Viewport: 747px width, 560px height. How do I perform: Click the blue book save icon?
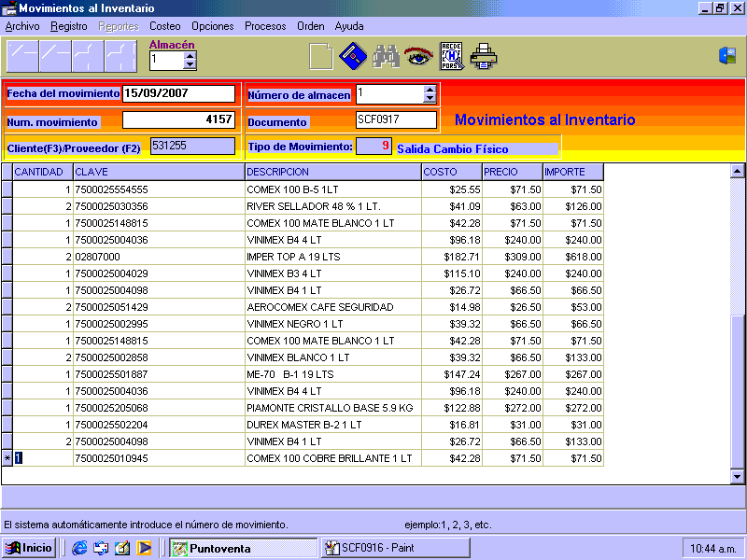click(351, 57)
